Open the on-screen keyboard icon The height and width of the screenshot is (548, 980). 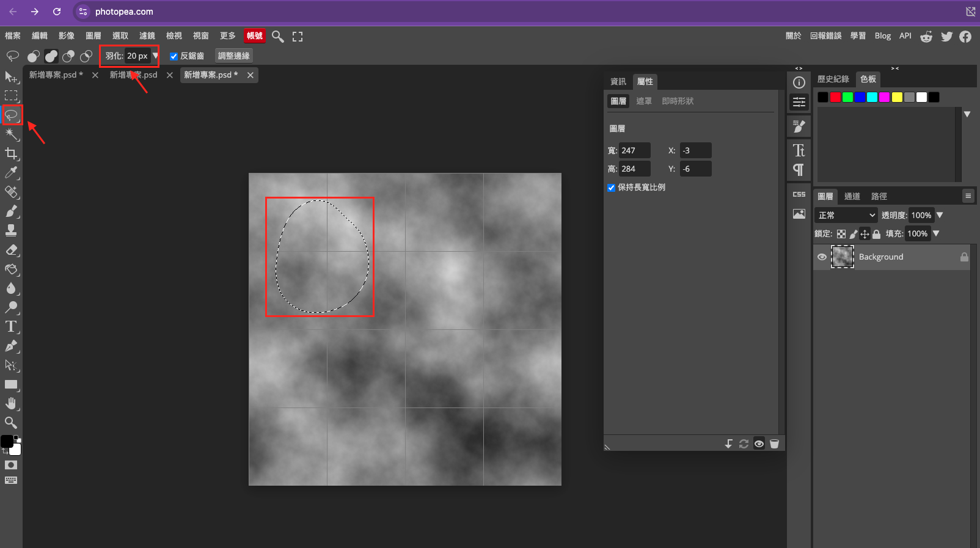(x=11, y=480)
